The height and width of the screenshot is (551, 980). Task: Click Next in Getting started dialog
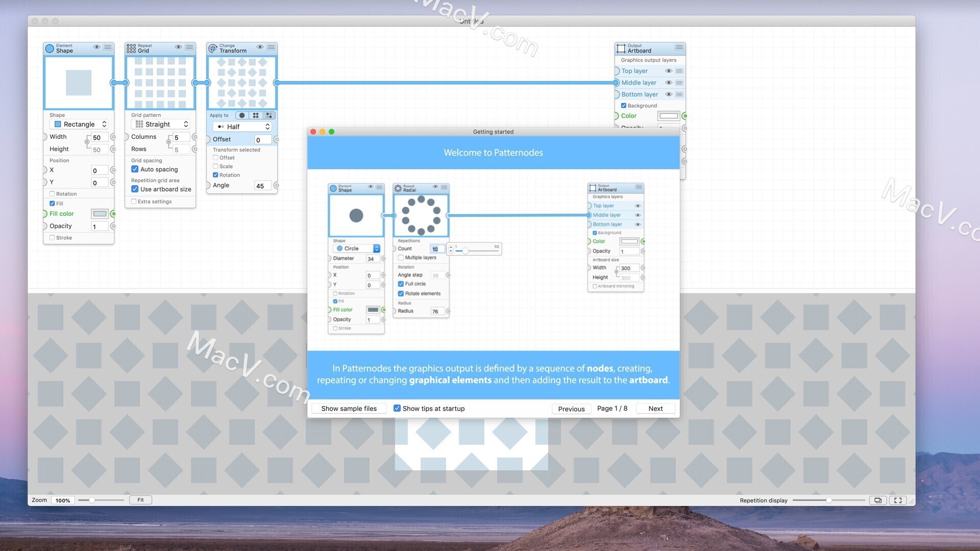[x=655, y=409]
